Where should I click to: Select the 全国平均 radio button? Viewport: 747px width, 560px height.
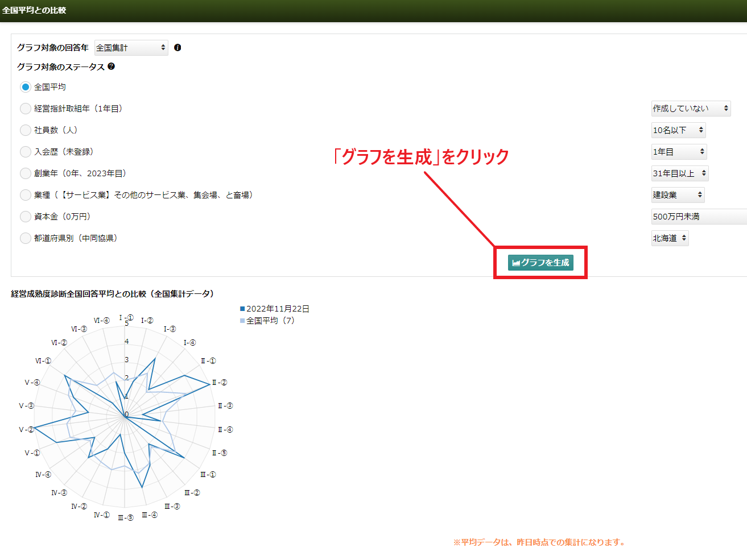pos(25,87)
